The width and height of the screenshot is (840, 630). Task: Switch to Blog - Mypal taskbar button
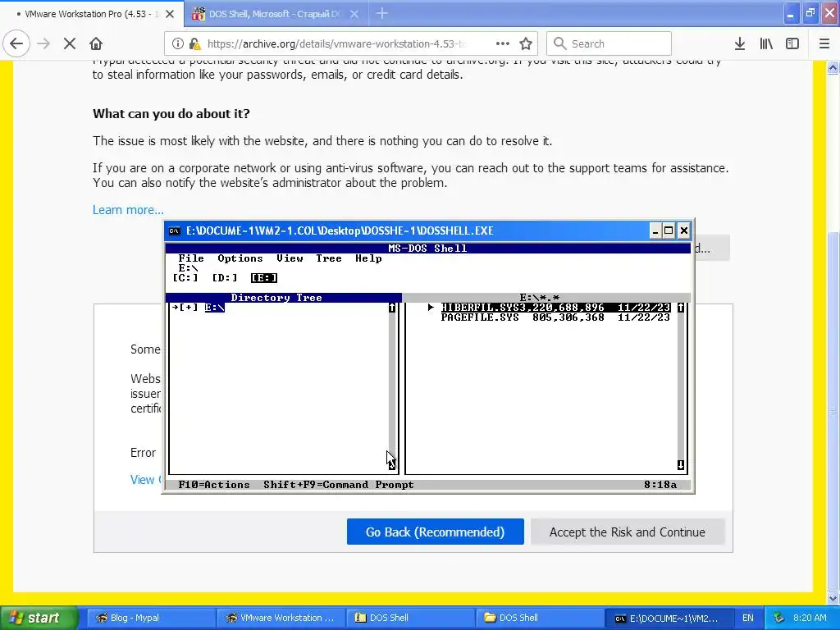coord(151,618)
